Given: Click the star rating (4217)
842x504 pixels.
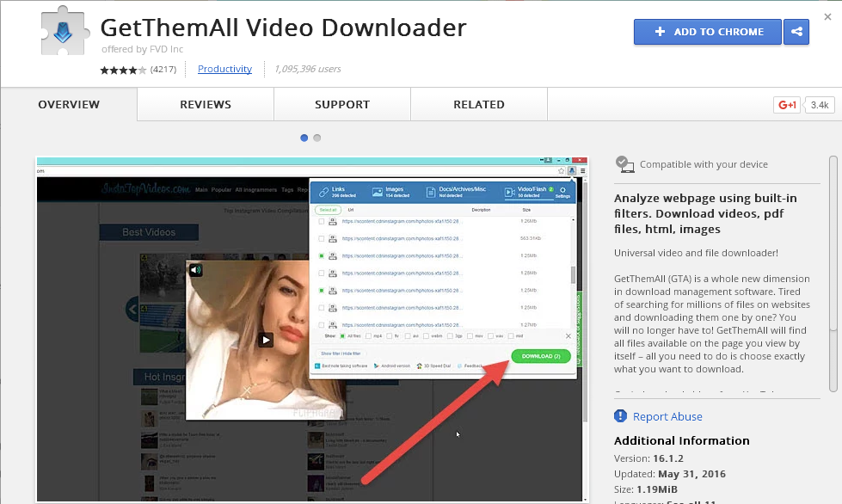Looking at the screenshot, I should click(x=138, y=70).
